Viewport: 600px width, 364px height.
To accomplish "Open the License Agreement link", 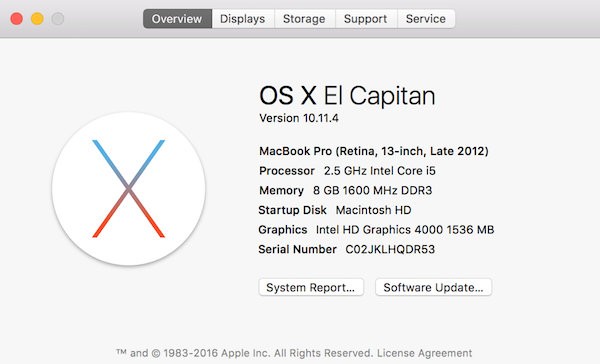I will [424, 353].
